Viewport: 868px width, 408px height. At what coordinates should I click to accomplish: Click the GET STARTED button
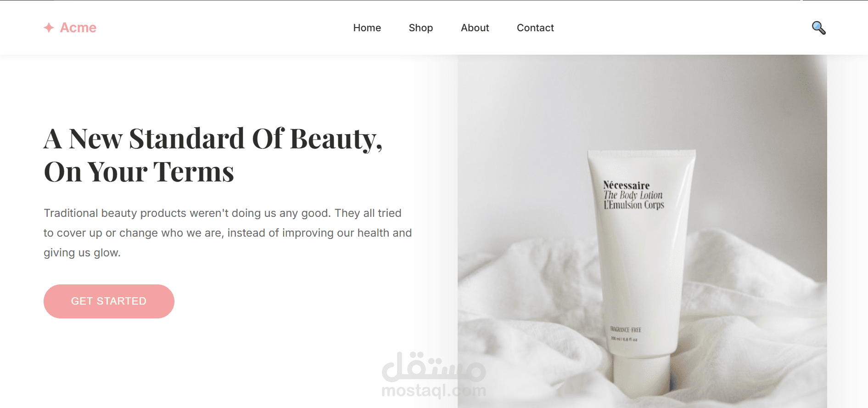[x=109, y=301]
